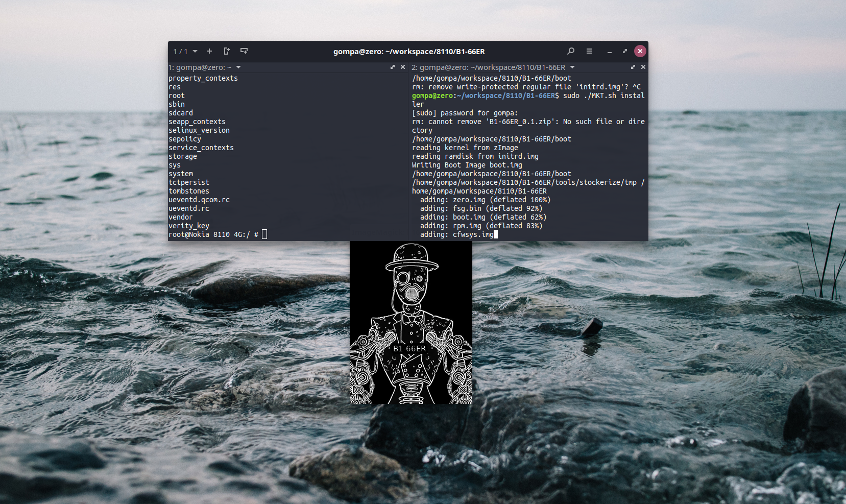Click 'adding: rpm.img (deflated 83%)' line
Viewport: 846px width, 504px height.
tap(481, 226)
